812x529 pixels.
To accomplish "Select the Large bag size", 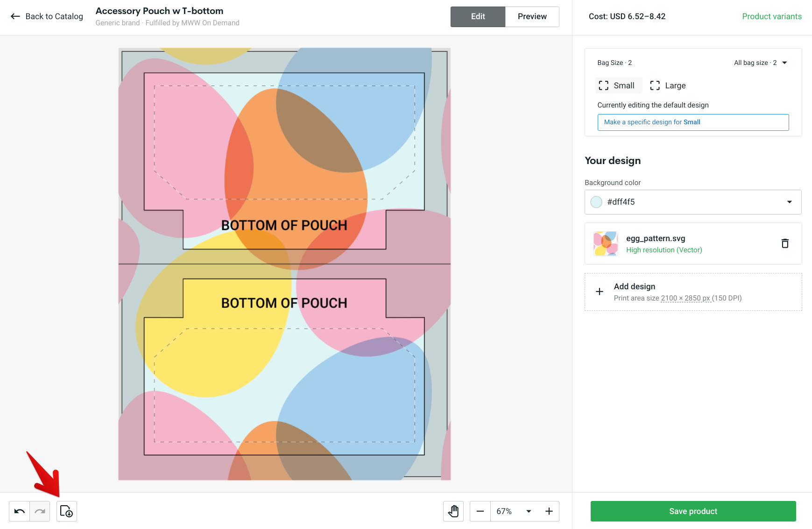I will tap(669, 86).
